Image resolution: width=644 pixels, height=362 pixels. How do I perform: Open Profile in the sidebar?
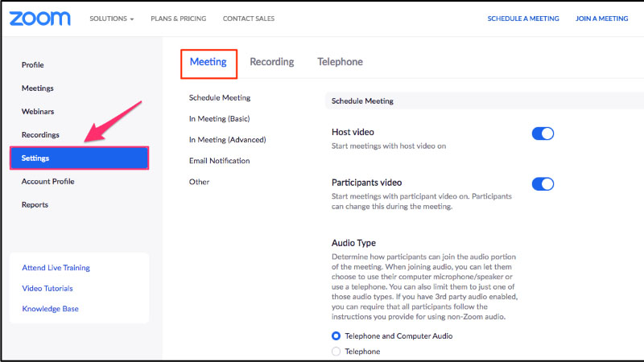33,65
